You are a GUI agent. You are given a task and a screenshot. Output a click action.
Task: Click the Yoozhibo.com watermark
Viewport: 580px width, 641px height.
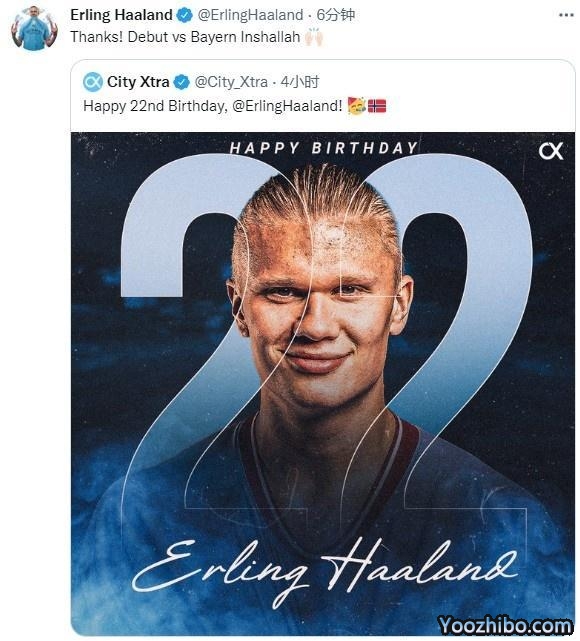(x=505, y=626)
